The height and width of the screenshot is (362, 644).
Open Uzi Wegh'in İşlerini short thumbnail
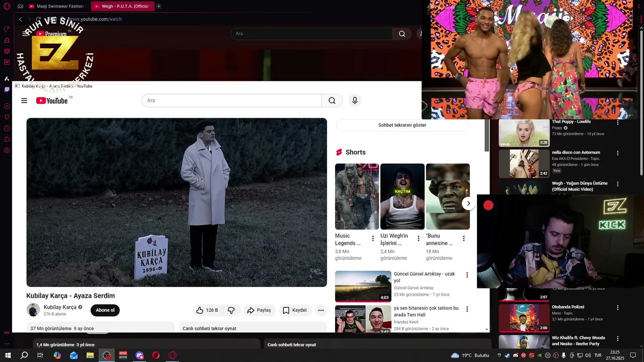403,197
